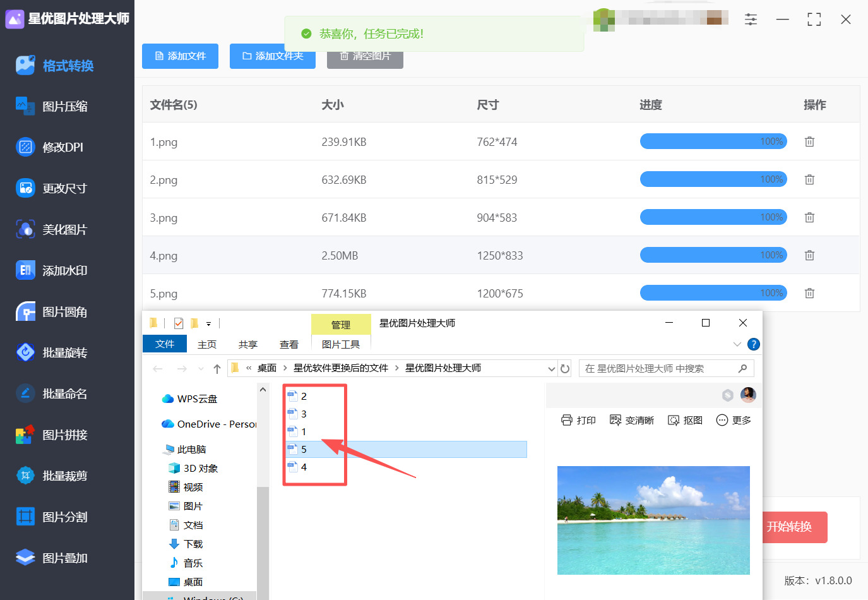Select the 图片叠加 tool
This screenshot has height=600, width=868.
pyautogui.click(x=52, y=558)
